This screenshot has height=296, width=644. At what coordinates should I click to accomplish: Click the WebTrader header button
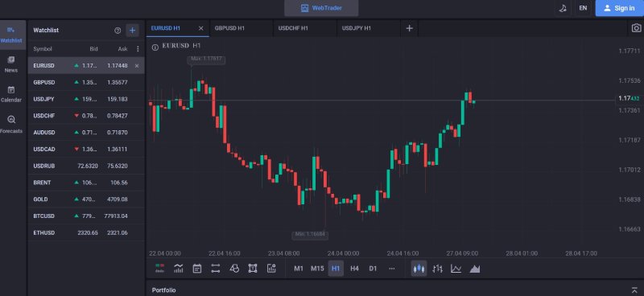pyautogui.click(x=321, y=8)
